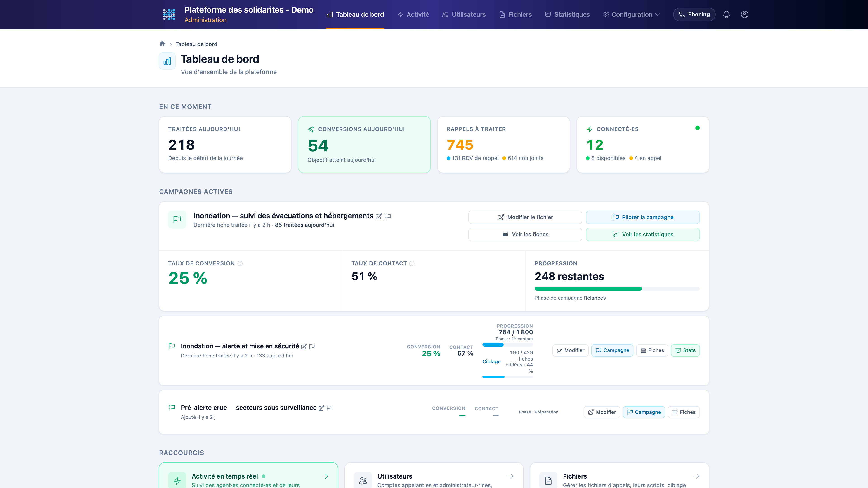Click Piloter la campagne button
The height and width of the screenshot is (488, 868).
pos(643,217)
